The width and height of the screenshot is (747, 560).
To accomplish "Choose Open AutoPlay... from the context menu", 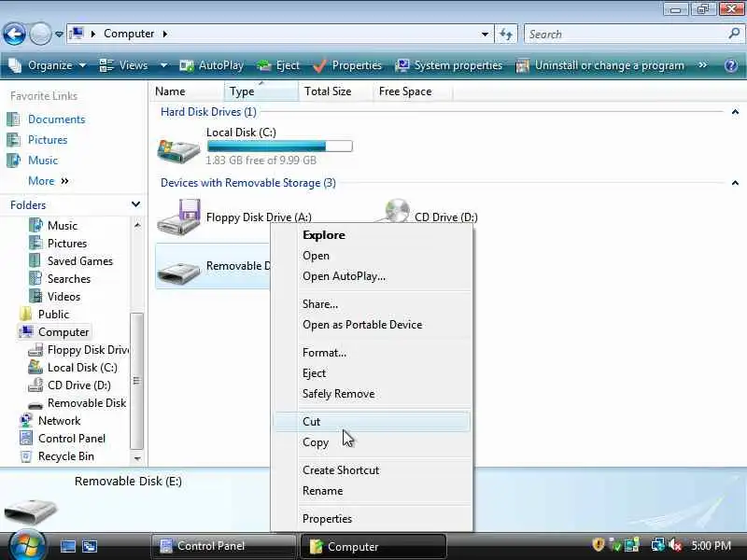I will (x=372, y=276).
